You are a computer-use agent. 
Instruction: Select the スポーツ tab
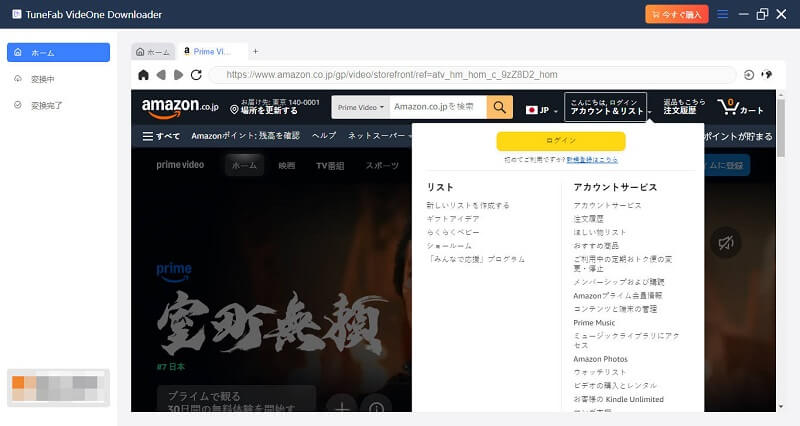click(x=382, y=165)
